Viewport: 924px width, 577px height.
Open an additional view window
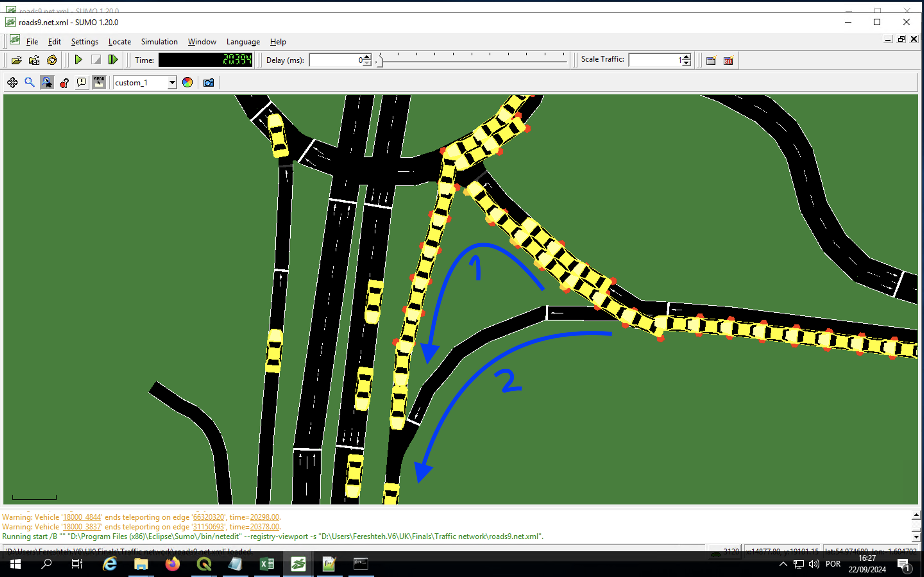click(711, 60)
